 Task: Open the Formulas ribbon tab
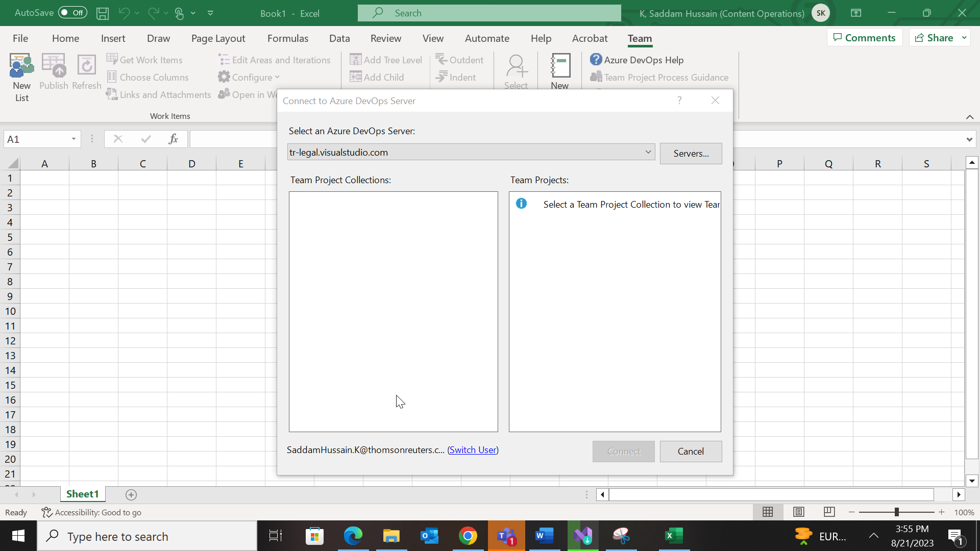[x=287, y=38]
